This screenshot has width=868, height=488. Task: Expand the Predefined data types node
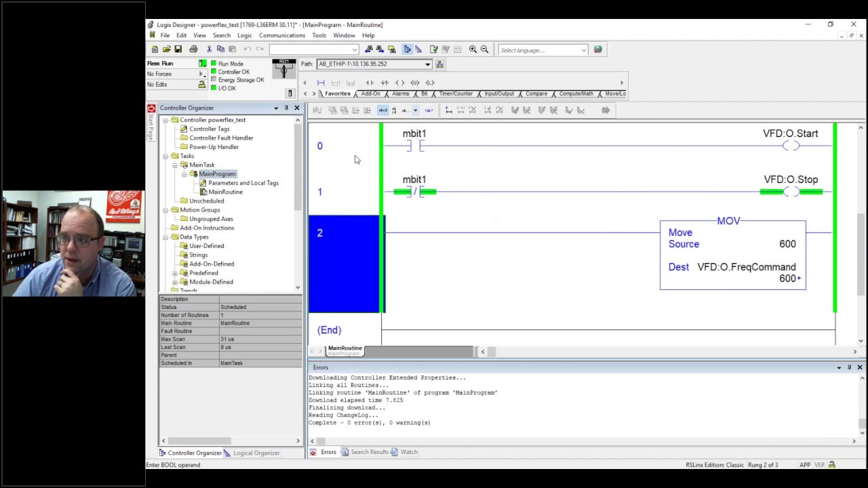(x=175, y=273)
